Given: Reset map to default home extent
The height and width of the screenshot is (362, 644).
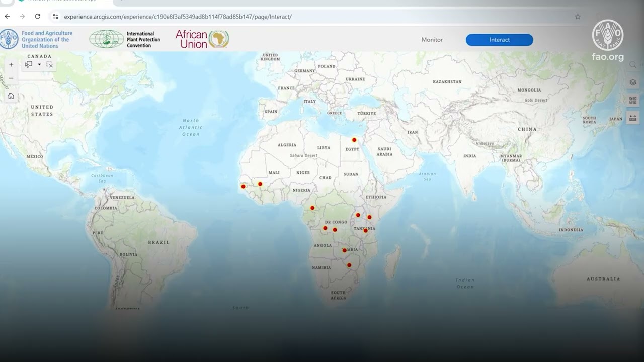Looking at the screenshot, I should coord(11,96).
